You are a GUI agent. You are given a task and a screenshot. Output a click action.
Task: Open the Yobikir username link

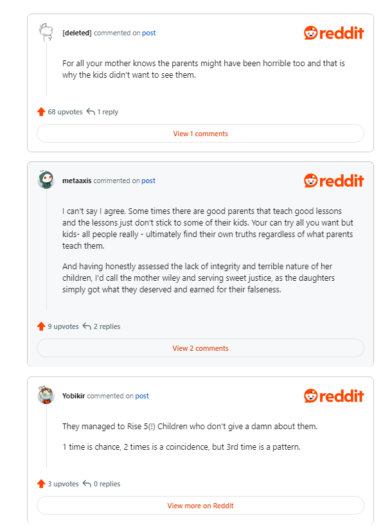(74, 396)
